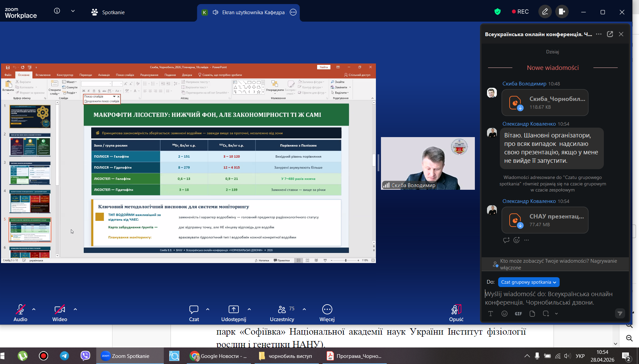Unmute microphone with Audio button
Image resolution: width=639 pixels, height=364 pixels.
(x=20, y=310)
